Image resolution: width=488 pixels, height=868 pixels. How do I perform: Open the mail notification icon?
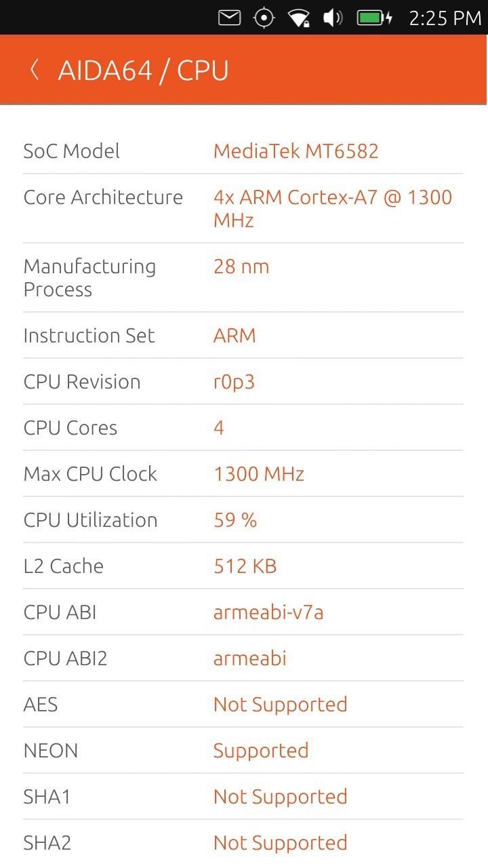[230, 18]
